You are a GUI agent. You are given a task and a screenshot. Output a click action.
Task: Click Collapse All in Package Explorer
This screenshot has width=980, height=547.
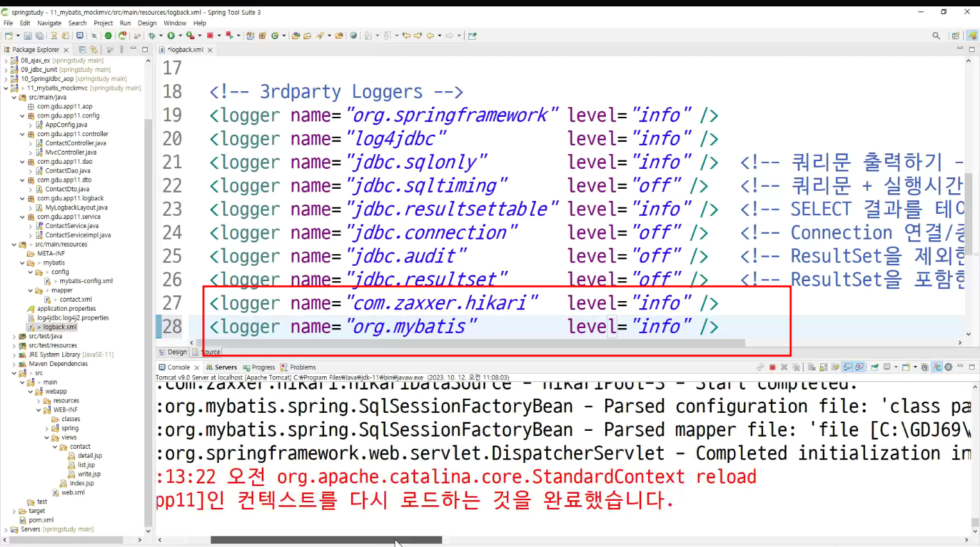[x=82, y=49]
